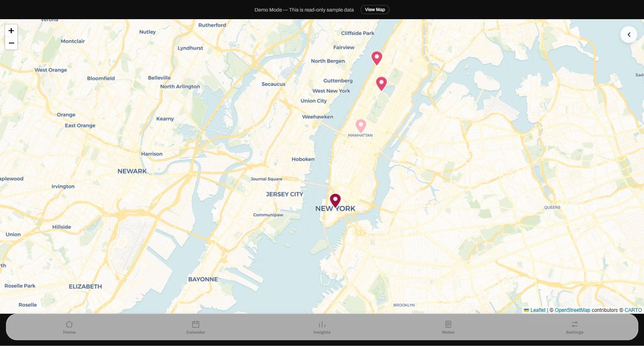Click the Cliffside Park map label
The height and width of the screenshot is (346, 644).
[x=358, y=33]
